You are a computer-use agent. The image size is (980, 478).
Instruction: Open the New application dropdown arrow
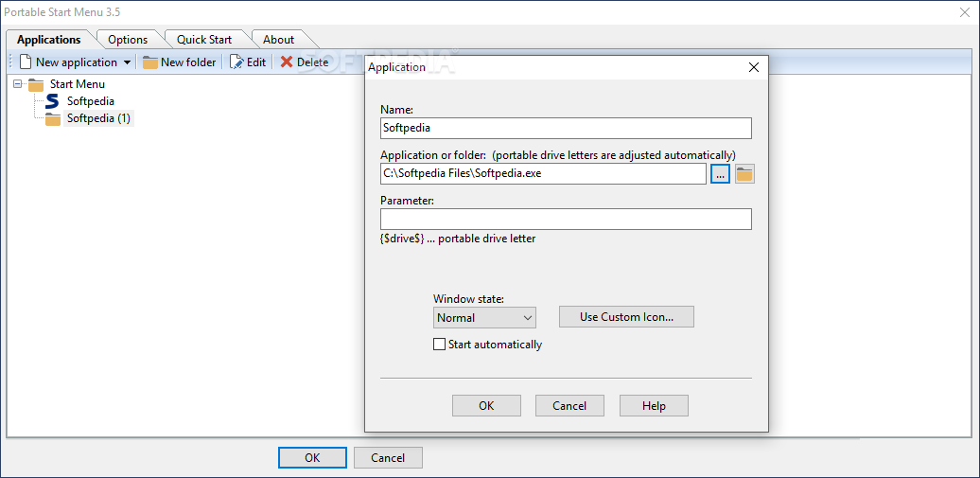pos(126,62)
